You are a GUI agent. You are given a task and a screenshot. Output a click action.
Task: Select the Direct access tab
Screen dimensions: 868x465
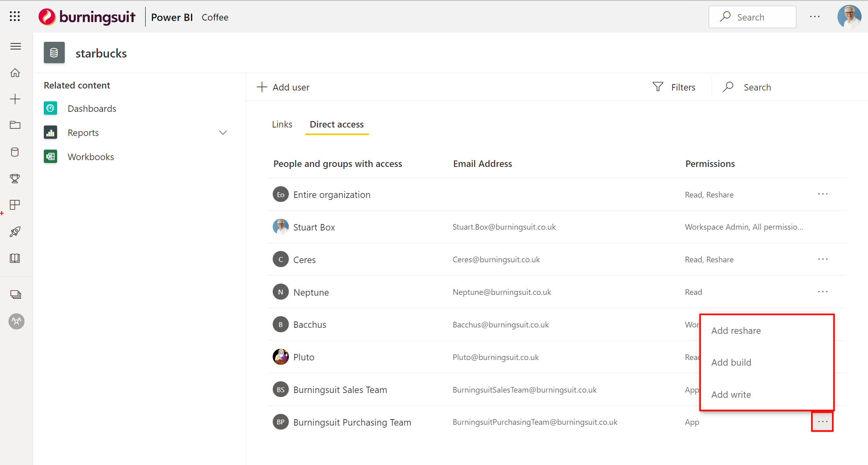[x=337, y=124]
